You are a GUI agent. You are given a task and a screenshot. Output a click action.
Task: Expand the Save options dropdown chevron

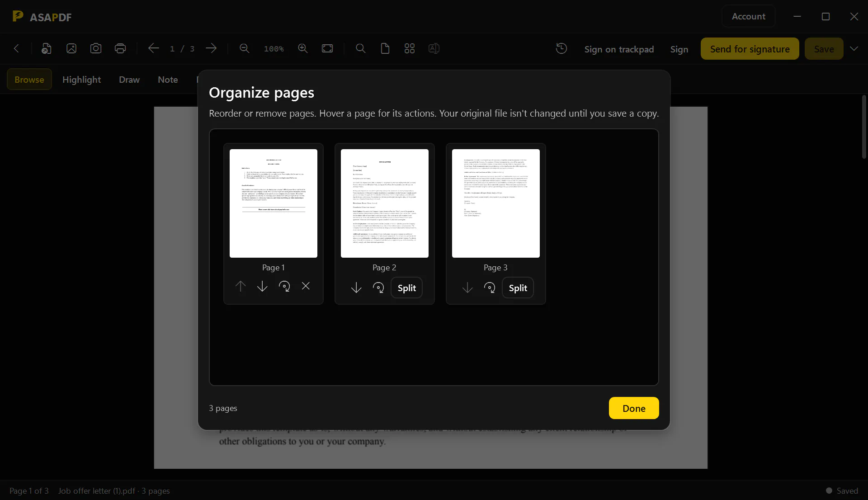(854, 49)
